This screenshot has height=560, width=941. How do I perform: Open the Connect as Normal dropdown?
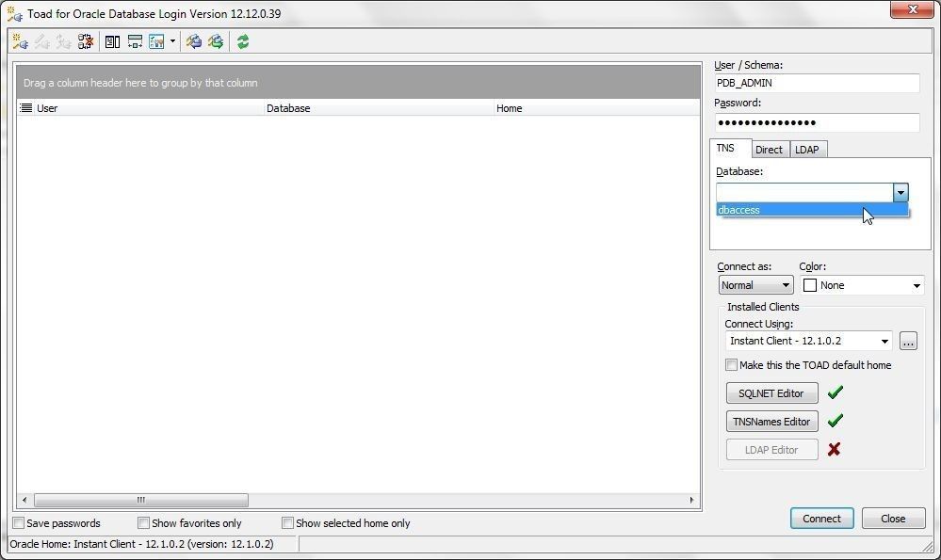point(755,285)
